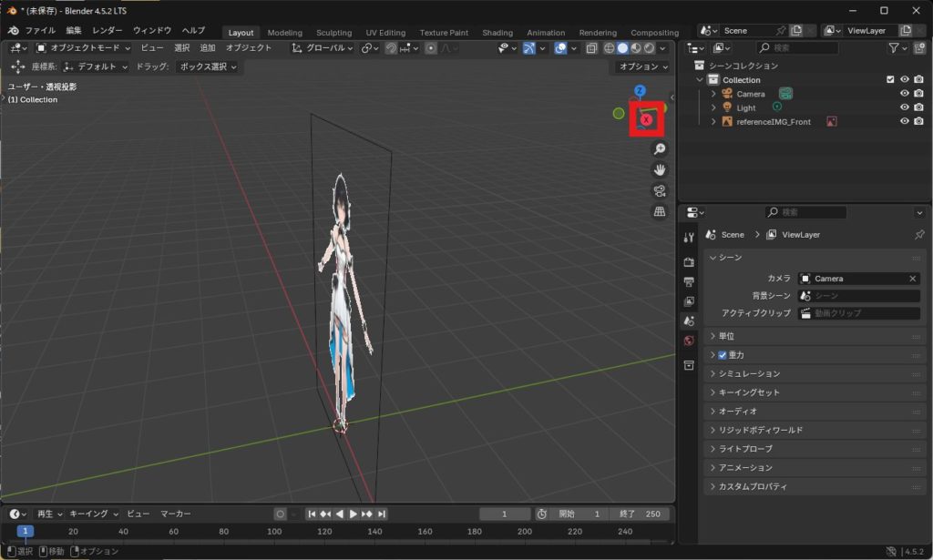Open the Output properties printer icon
933x560 pixels.
(689, 281)
